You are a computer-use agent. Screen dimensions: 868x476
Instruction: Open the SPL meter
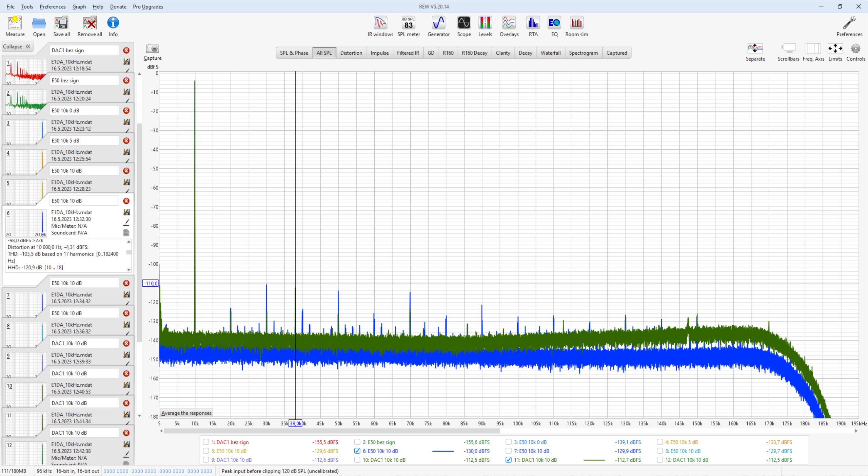tap(409, 26)
